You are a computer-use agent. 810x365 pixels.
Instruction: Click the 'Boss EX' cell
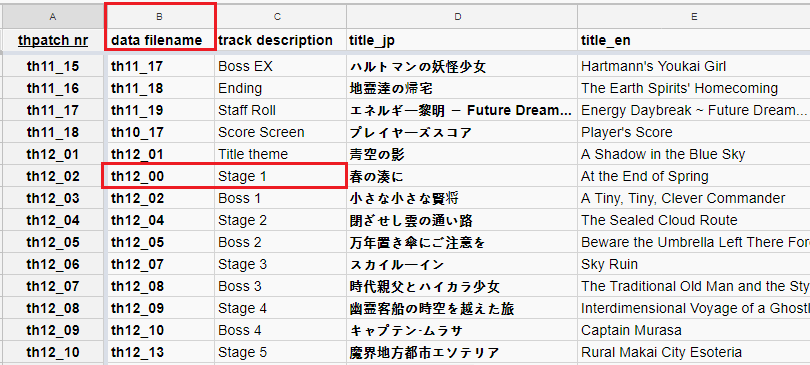281,67
